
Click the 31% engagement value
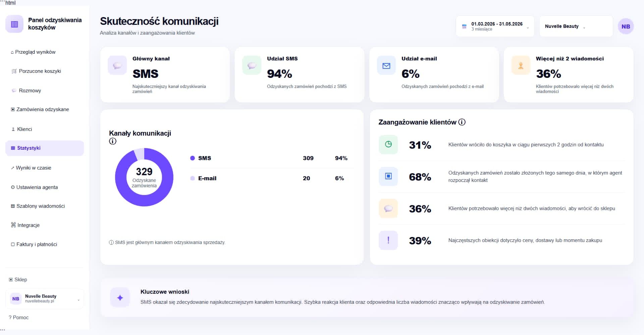click(x=420, y=145)
